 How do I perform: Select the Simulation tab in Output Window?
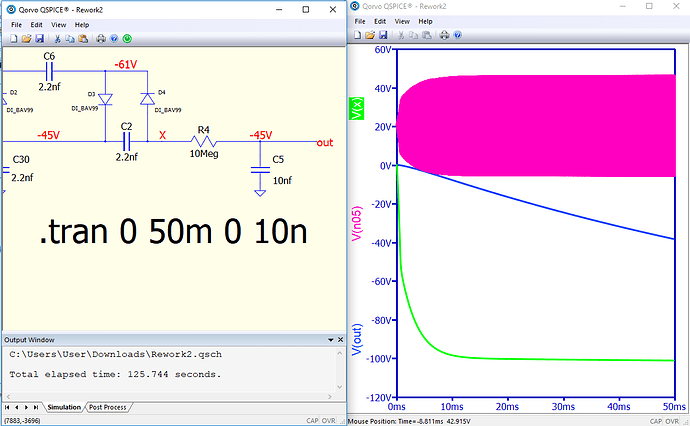click(63, 407)
